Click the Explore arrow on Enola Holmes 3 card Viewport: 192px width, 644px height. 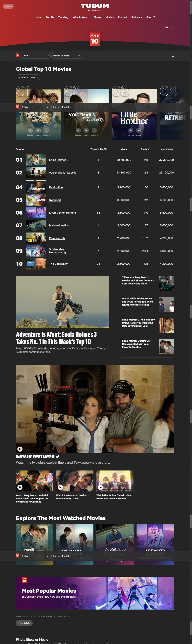pos(46,130)
